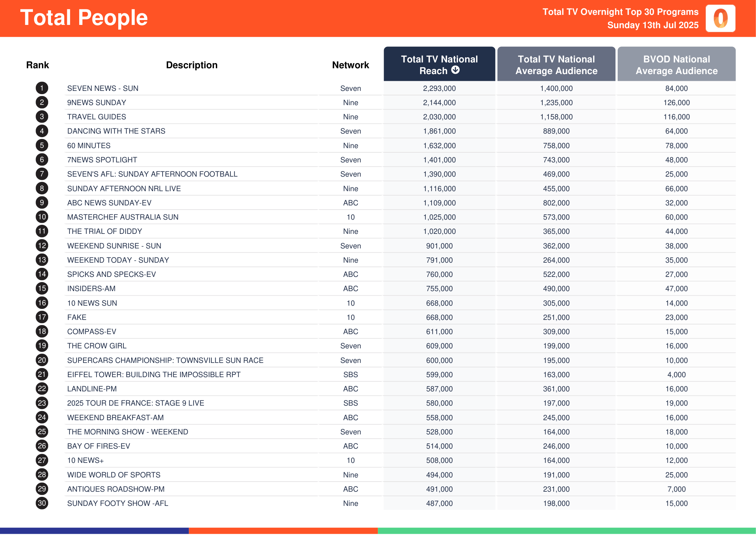
Task: Click 'BAY OF FIRES-EV' program name
Action: point(99,446)
